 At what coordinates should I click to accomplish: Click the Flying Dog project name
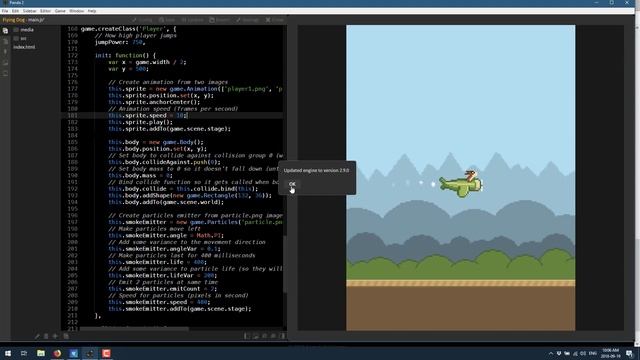(14, 20)
